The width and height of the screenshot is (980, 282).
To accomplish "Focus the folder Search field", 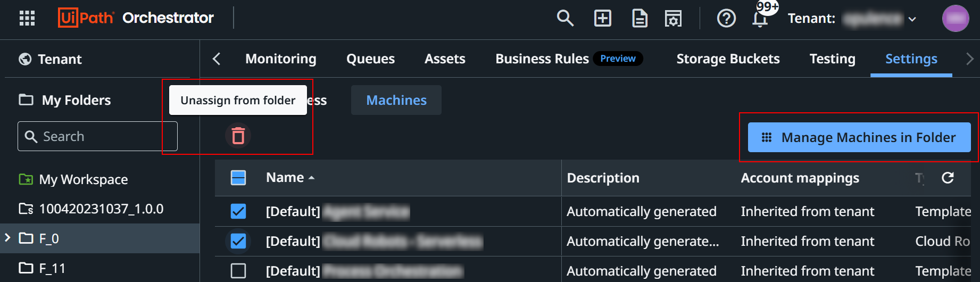I will tap(97, 136).
